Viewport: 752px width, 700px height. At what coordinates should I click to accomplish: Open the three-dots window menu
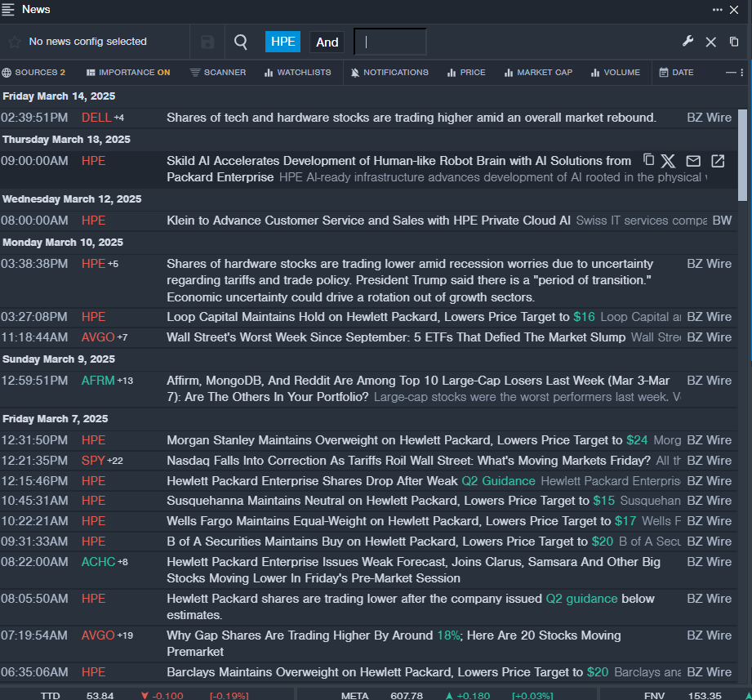[718, 10]
